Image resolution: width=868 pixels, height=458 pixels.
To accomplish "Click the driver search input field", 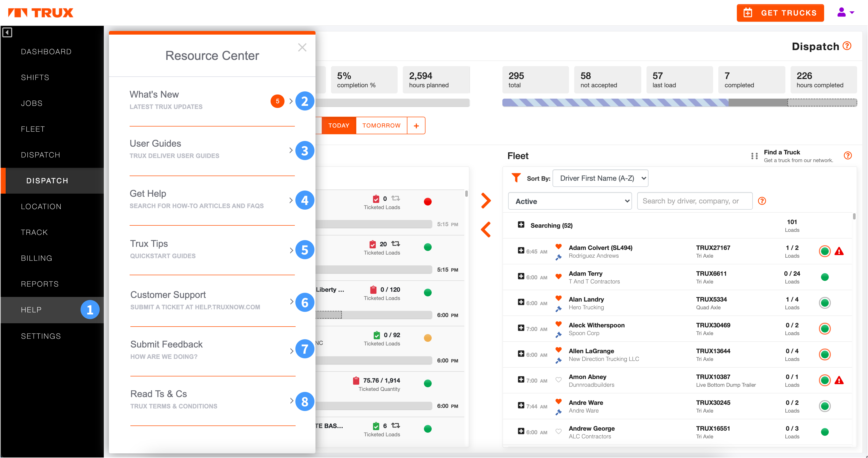I will 695,201.
